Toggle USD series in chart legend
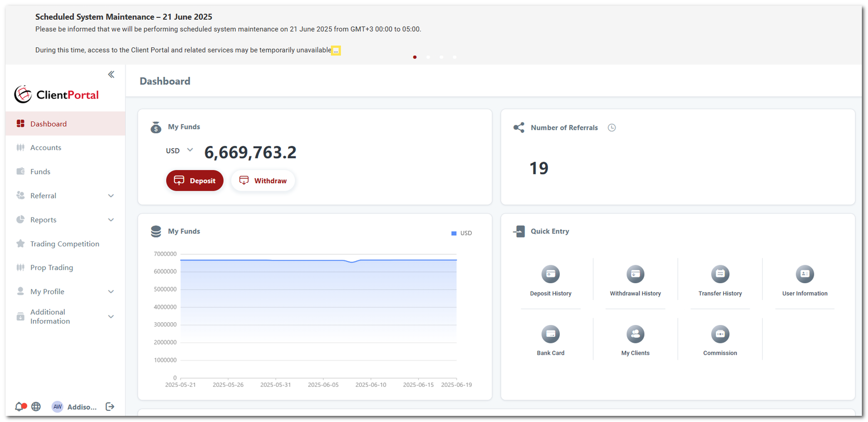 coord(462,233)
